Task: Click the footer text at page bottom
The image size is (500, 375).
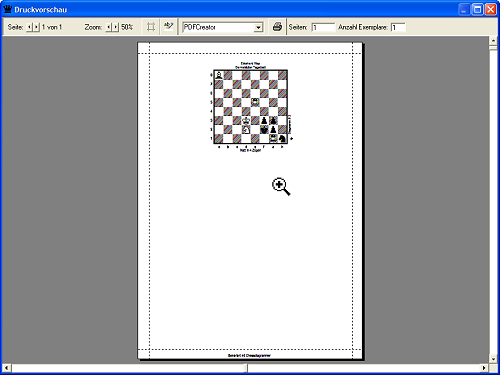Action: [249, 355]
